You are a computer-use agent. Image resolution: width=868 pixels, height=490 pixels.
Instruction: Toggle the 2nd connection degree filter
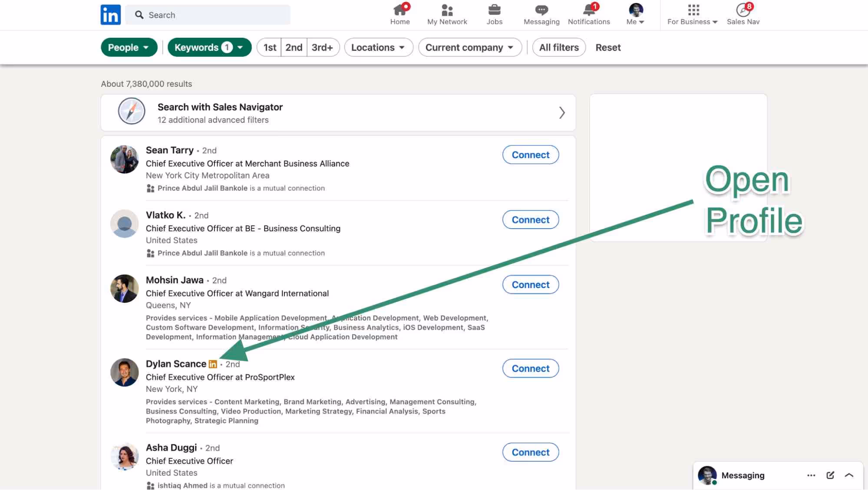click(x=294, y=47)
